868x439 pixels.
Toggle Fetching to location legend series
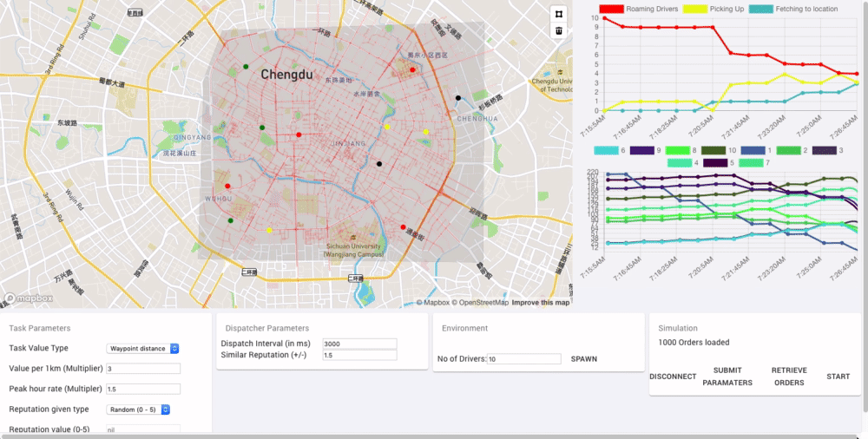[x=793, y=9]
